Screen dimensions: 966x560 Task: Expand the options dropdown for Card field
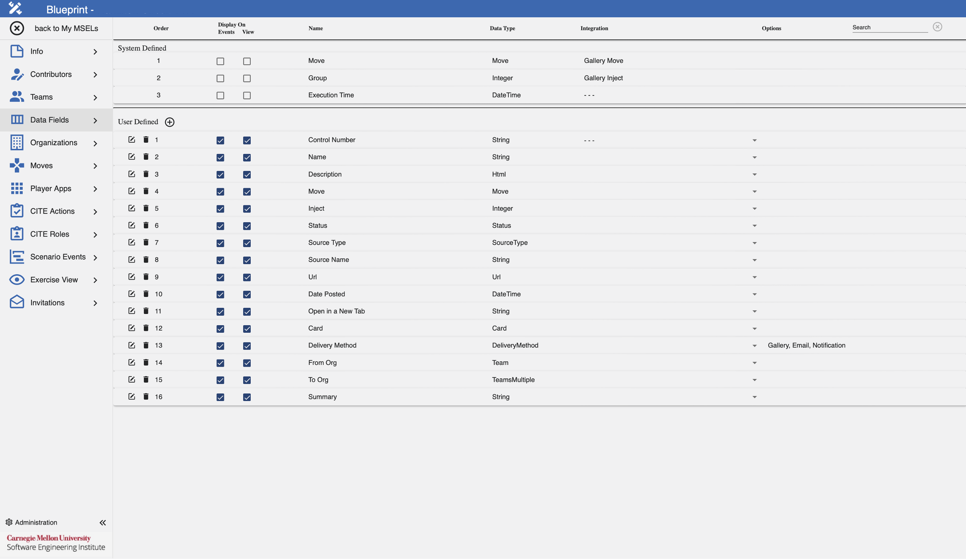click(x=754, y=328)
